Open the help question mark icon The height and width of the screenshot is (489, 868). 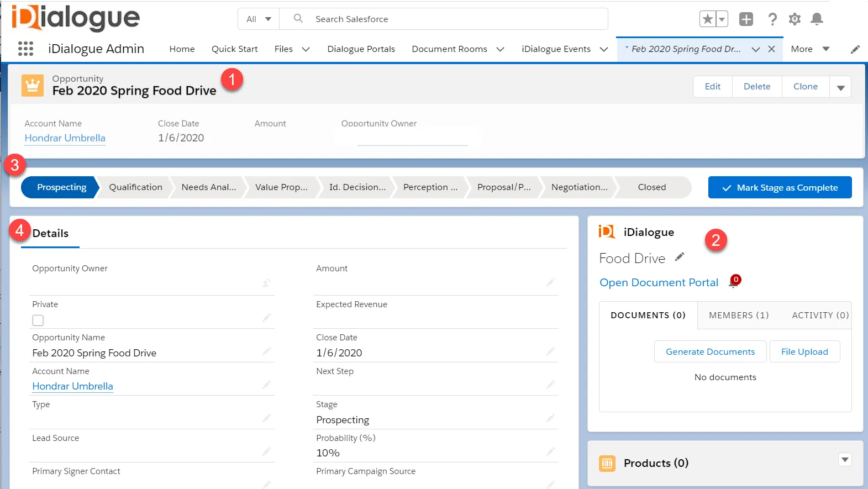point(772,19)
